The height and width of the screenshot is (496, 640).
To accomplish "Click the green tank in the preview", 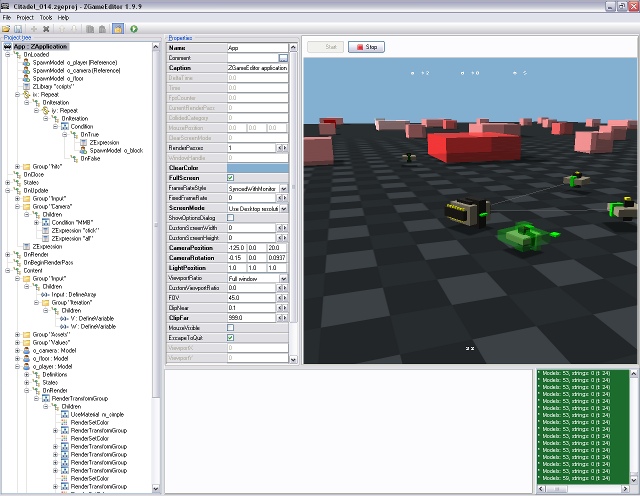I will point(524,236).
